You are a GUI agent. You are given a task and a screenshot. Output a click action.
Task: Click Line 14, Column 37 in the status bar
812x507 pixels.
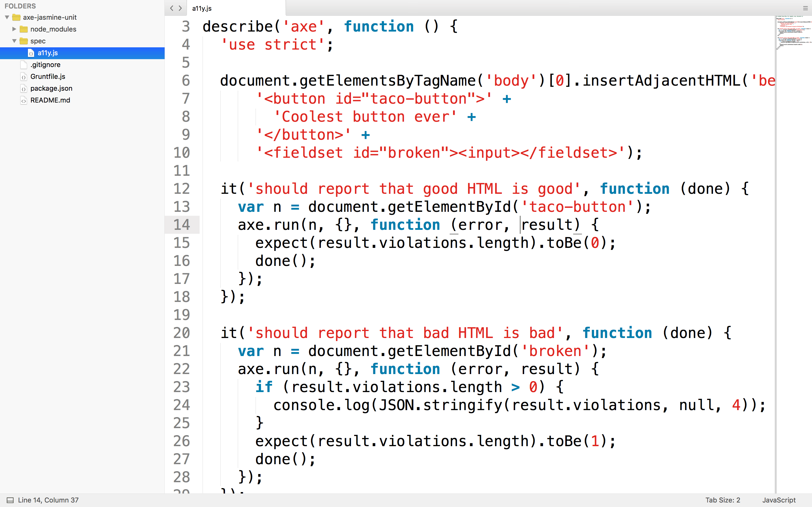click(48, 499)
